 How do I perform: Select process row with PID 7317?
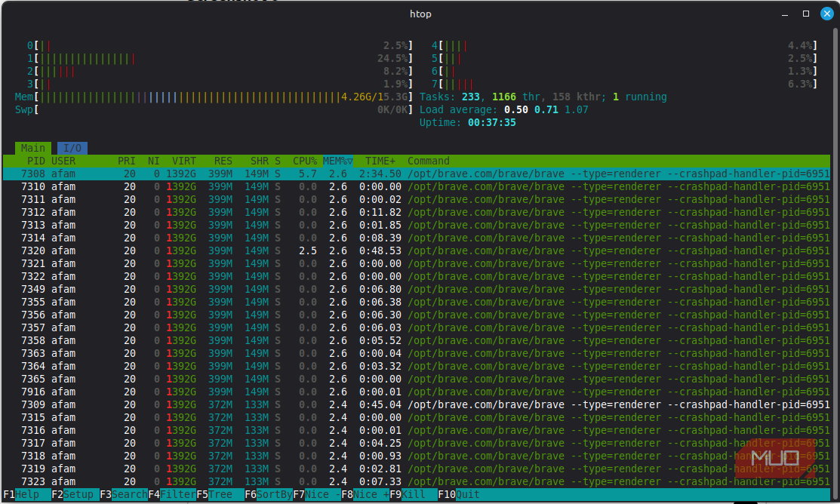417,443
